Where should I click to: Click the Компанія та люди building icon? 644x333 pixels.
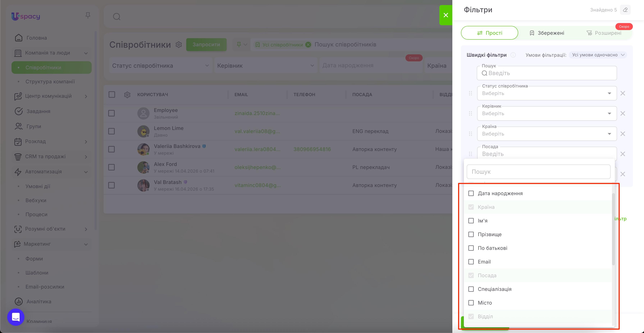(x=18, y=53)
